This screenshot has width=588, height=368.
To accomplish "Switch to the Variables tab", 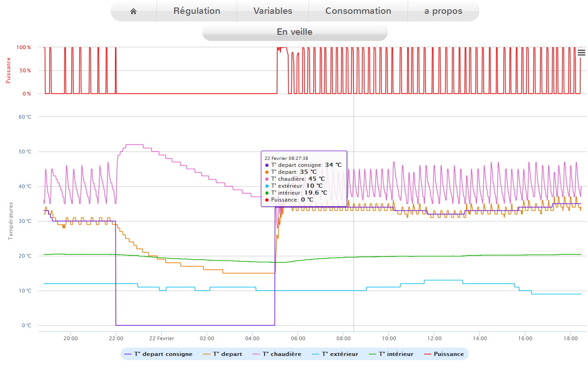I will (273, 11).
